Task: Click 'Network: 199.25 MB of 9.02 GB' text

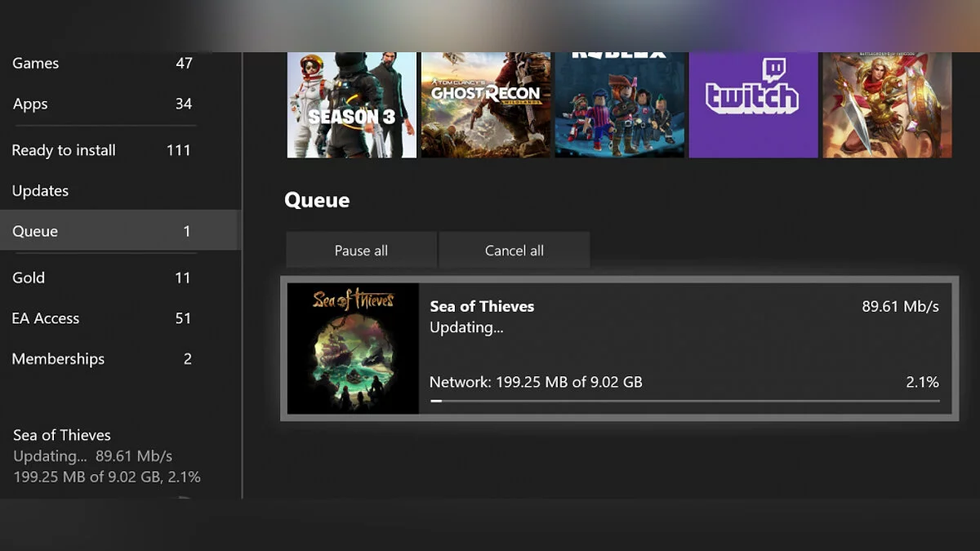Action: click(x=536, y=381)
